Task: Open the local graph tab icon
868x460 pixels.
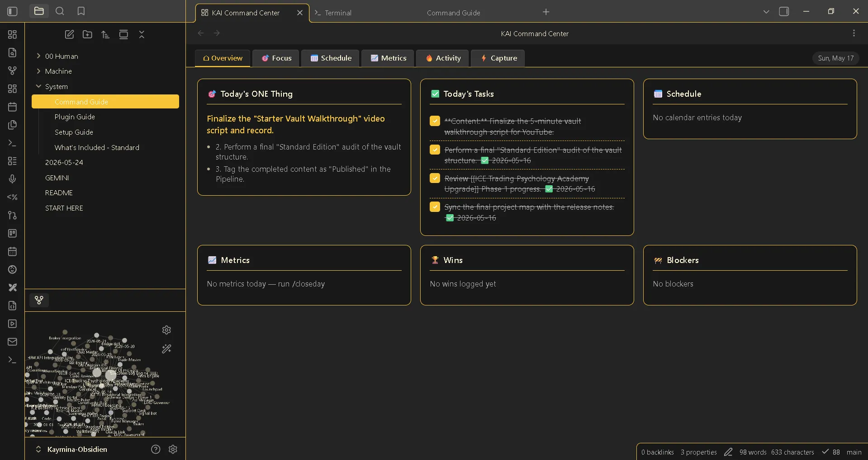Action: tap(39, 300)
